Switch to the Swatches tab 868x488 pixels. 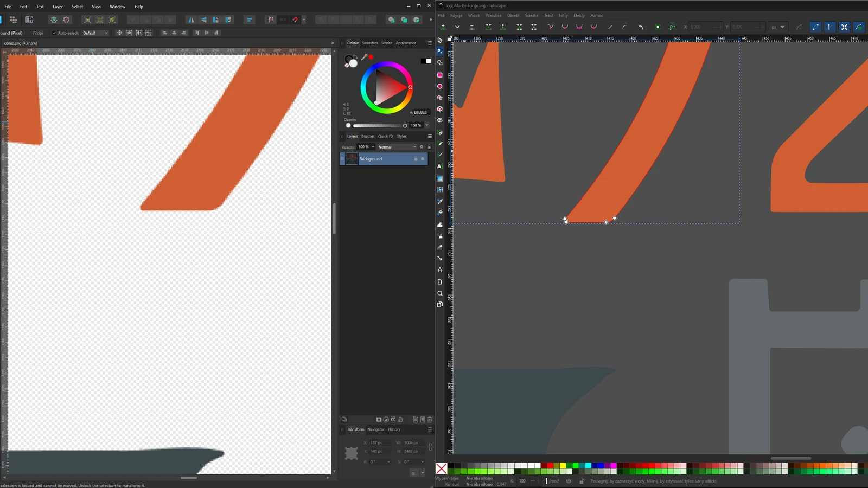click(369, 43)
